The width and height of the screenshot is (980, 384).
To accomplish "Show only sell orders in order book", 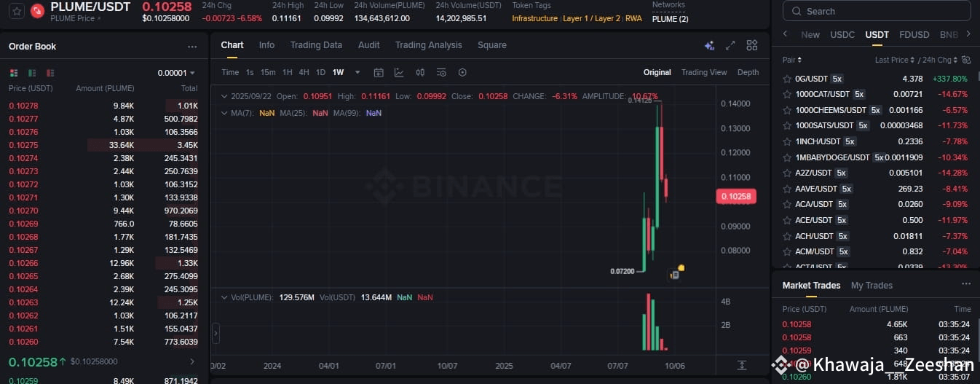I will click(x=50, y=73).
